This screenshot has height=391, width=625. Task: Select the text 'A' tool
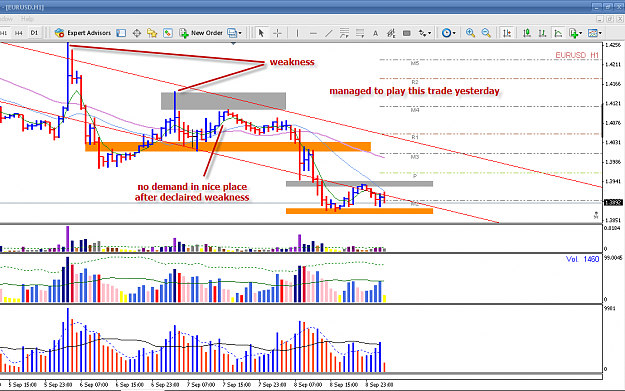pos(375,33)
